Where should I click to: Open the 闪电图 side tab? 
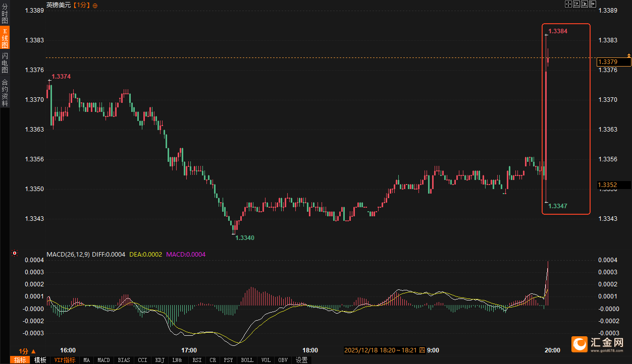5,63
